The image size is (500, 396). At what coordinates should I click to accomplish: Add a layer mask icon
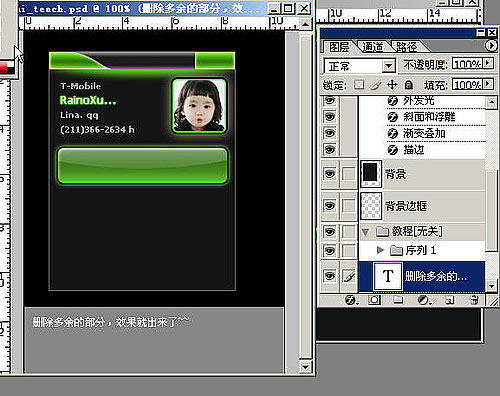click(374, 300)
